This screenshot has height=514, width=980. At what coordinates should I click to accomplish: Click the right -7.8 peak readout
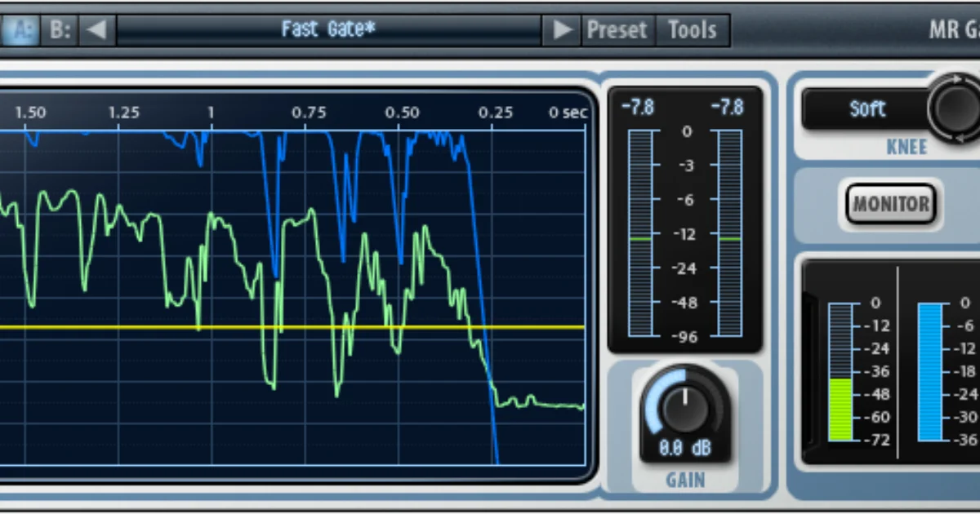(727, 108)
